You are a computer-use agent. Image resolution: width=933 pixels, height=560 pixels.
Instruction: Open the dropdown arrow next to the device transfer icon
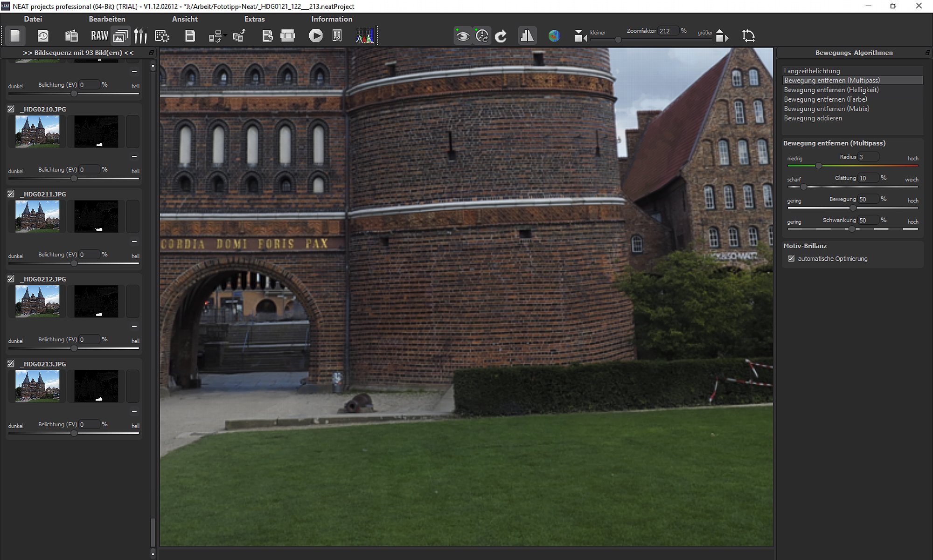[x=225, y=35]
